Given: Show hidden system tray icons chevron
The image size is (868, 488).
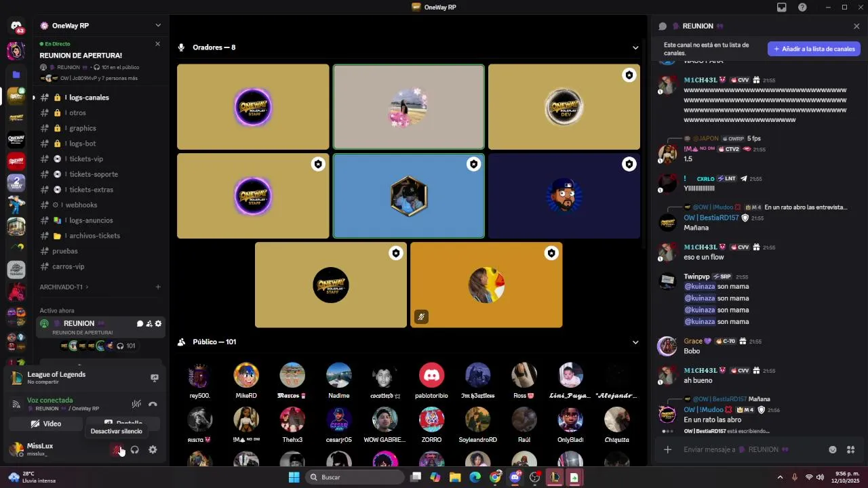Looking at the screenshot, I should (x=780, y=477).
